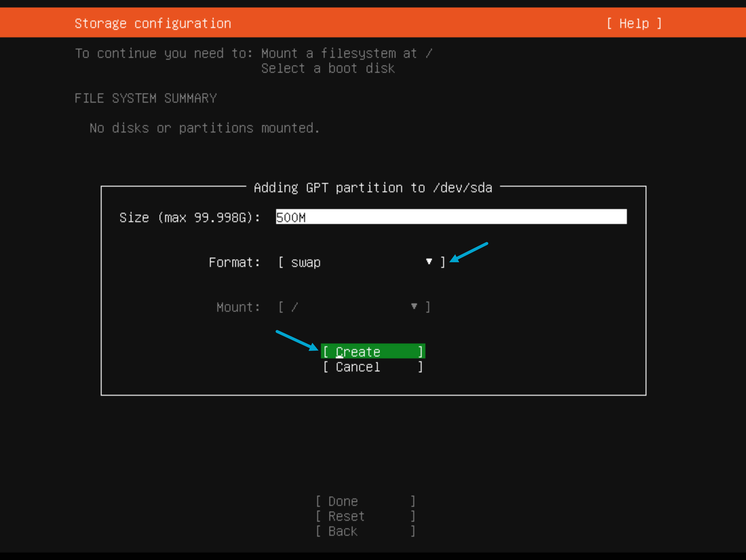This screenshot has height=560, width=746.
Task: Click the Size (max 99.998G) label
Action: coord(189,217)
